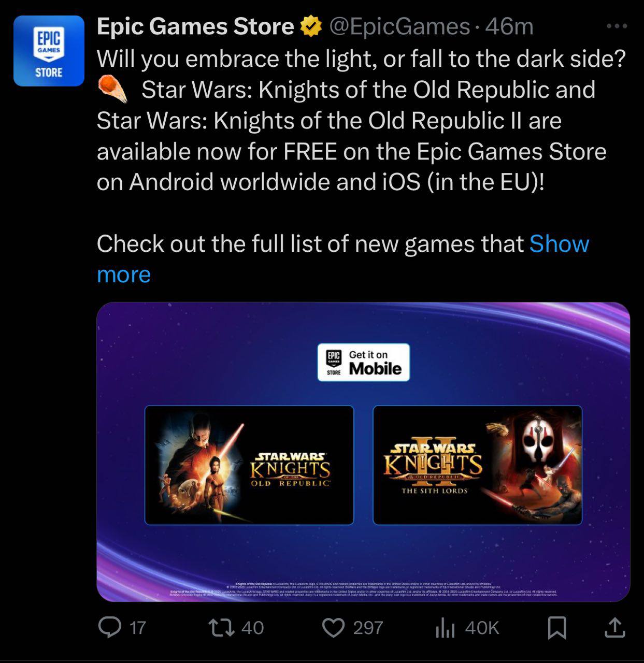Viewport: 644px width, 663px height.
Task: Open the 46m timestamp link
Action: (x=509, y=26)
